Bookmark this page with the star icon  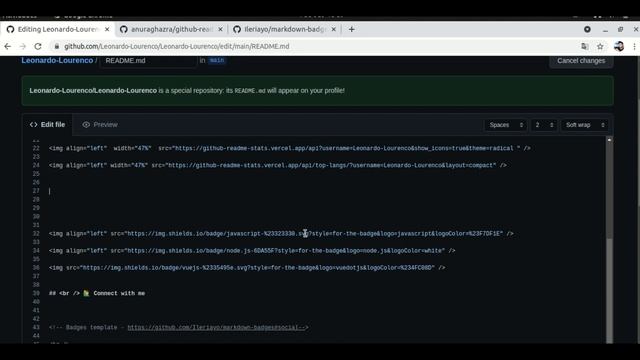coord(600,47)
